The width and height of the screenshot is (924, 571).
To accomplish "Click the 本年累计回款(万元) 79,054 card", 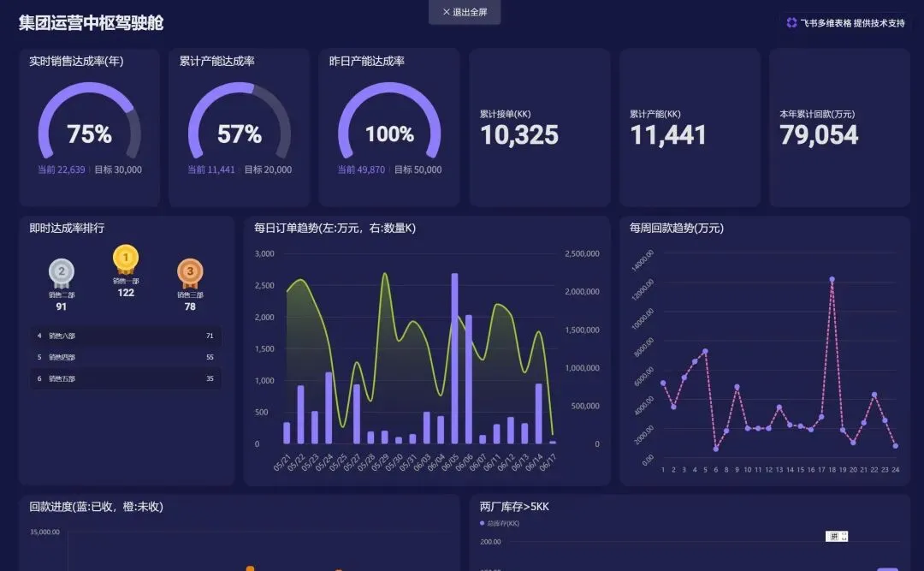I will 839,128.
